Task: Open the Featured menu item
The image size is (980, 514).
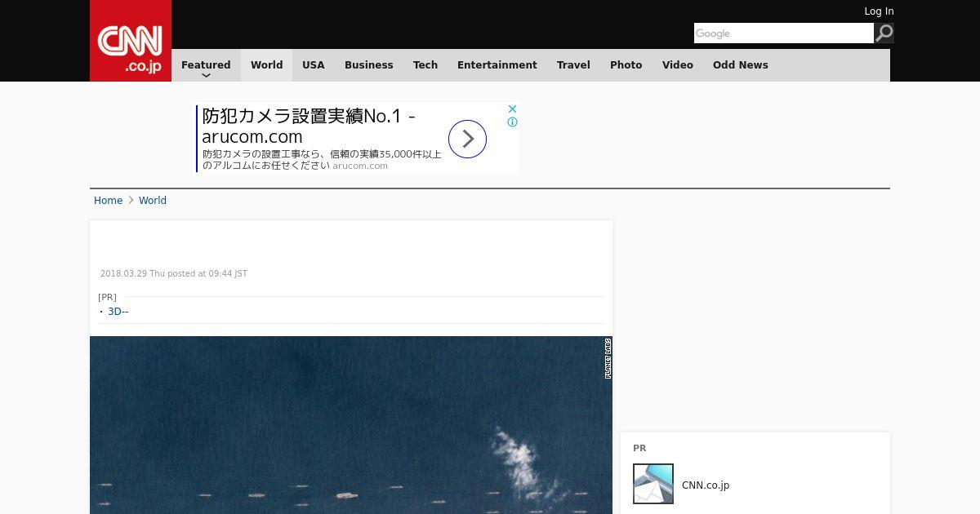Action: coord(206,65)
